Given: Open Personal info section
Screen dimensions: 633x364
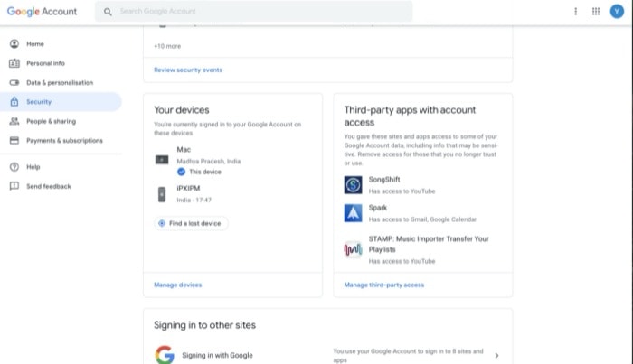Looking at the screenshot, I should [61, 63].
